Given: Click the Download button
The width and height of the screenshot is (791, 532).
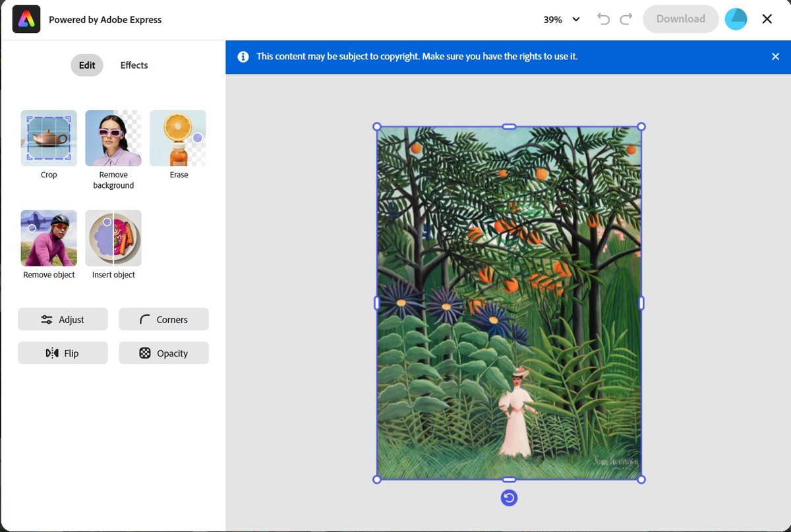Looking at the screenshot, I should (x=680, y=18).
